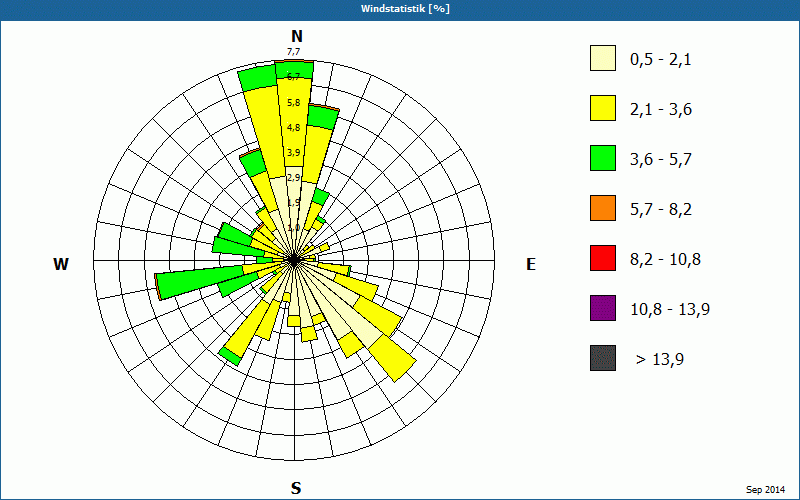Viewport: 800px width, 500px height.
Task: Click the Windstatistik [%] title
Action: 405,9
